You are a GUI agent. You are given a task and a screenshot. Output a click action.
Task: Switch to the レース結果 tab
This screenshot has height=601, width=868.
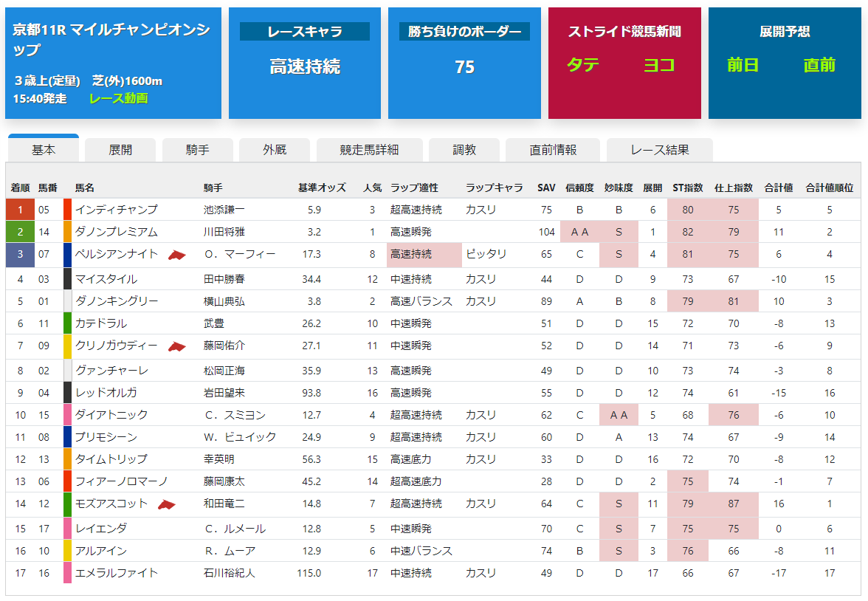(x=659, y=150)
